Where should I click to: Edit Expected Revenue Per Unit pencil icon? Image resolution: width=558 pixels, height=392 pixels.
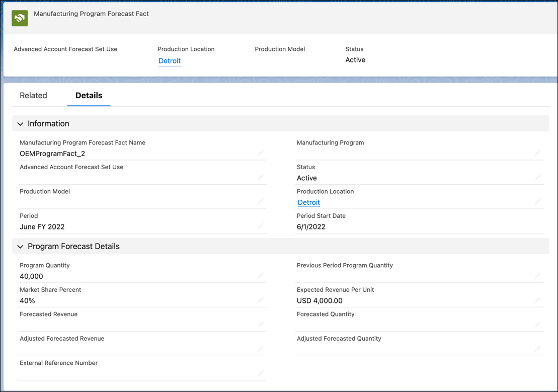pos(537,300)
